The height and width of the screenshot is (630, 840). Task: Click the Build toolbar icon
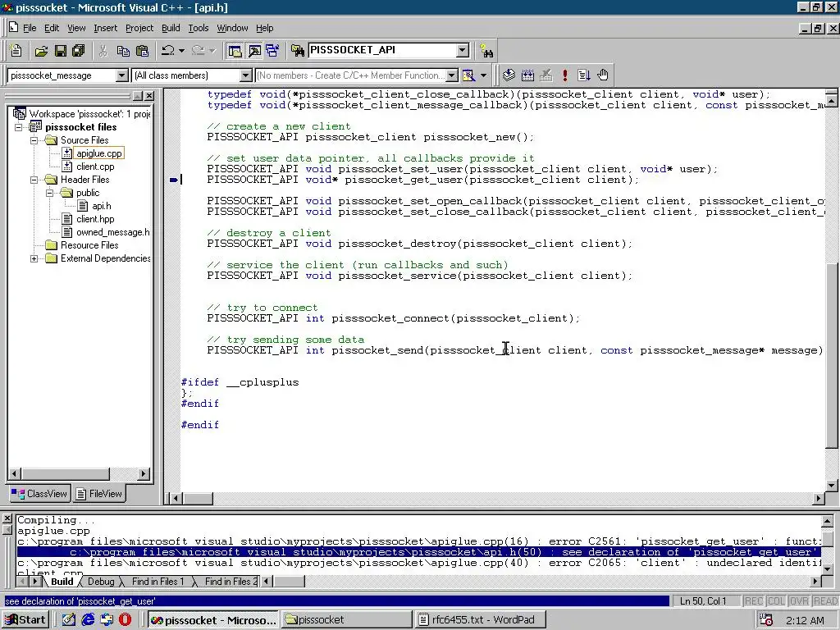click(x=527, y=75)
